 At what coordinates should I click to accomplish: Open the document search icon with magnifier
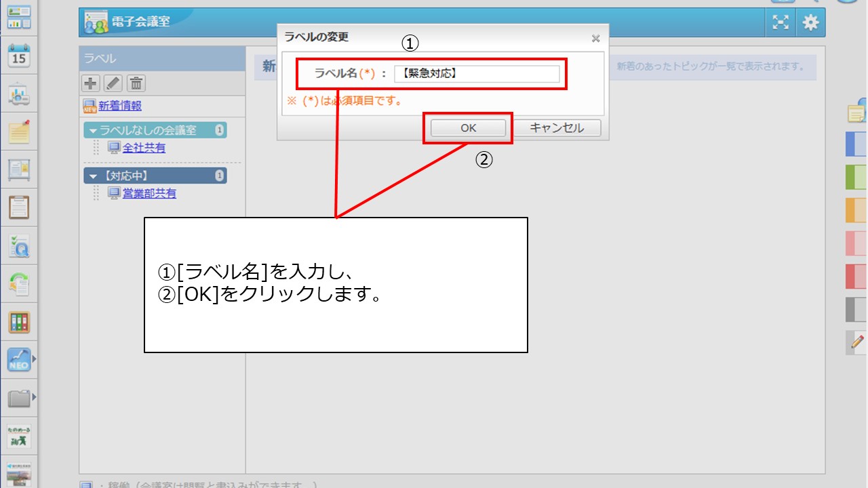pos(19,246)
